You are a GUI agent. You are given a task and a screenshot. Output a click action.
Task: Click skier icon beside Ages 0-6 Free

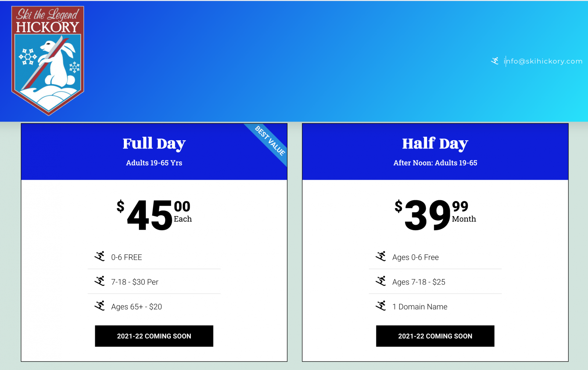pyautogui.click(x=381, y=256)
